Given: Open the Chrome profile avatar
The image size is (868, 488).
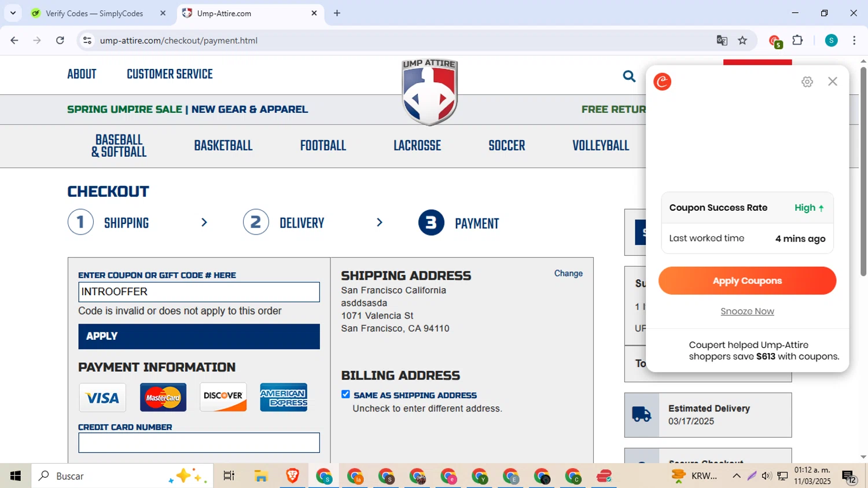Looking at the screenshot, I should pos(831,41).
